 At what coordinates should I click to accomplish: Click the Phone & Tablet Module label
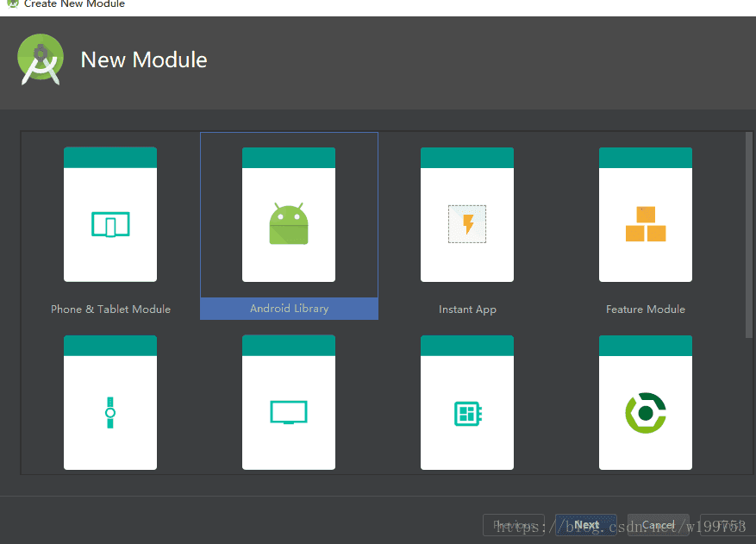coord(111,310)
